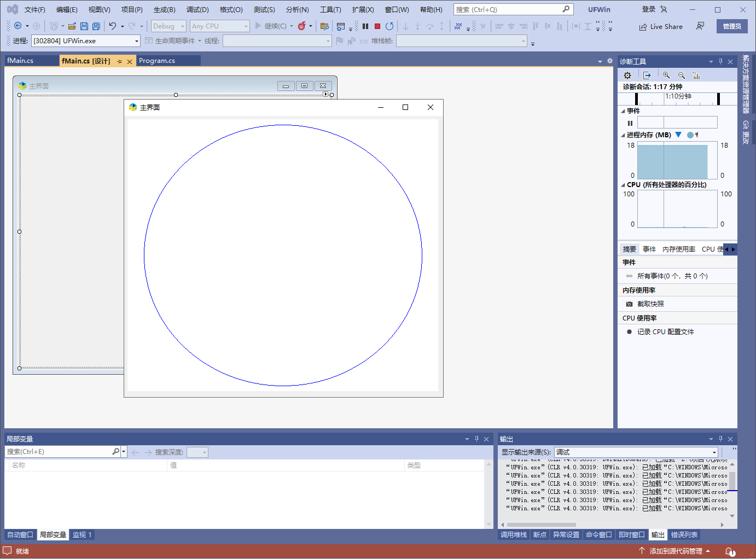Viewport: 756px width, 559px height.
Task: Select the 事件 tab in Diagnostic Tools
Action: coord(649,249)
